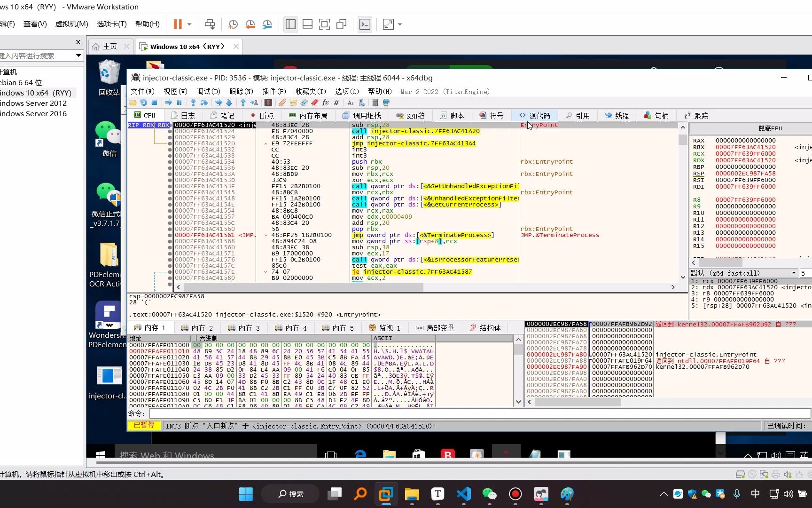Toggle VMware console view icon
This screenshot has width=812, height=508.
365,24
